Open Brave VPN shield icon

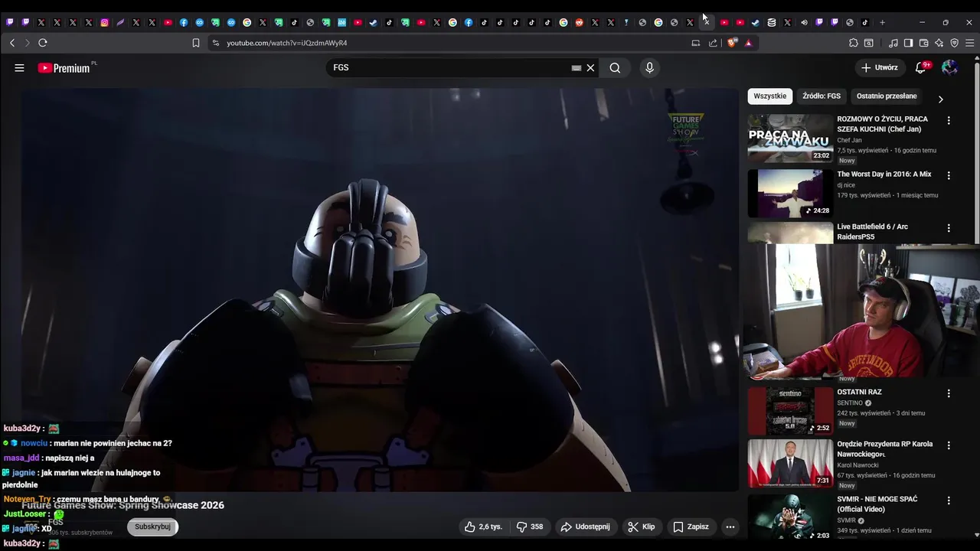point(954,43)
